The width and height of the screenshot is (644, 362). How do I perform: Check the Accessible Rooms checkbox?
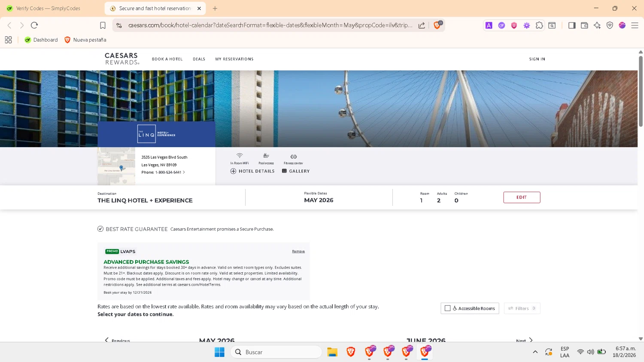point(448,308)
